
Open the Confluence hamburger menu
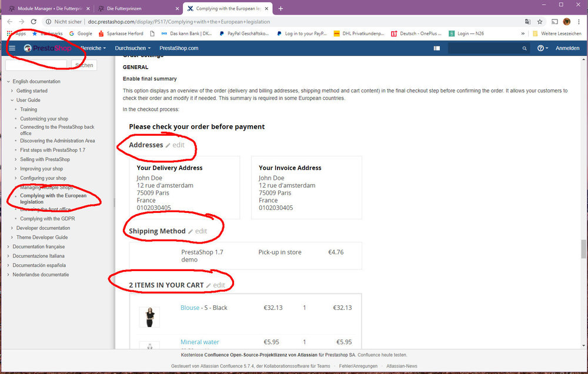click(x=11, y=48)
